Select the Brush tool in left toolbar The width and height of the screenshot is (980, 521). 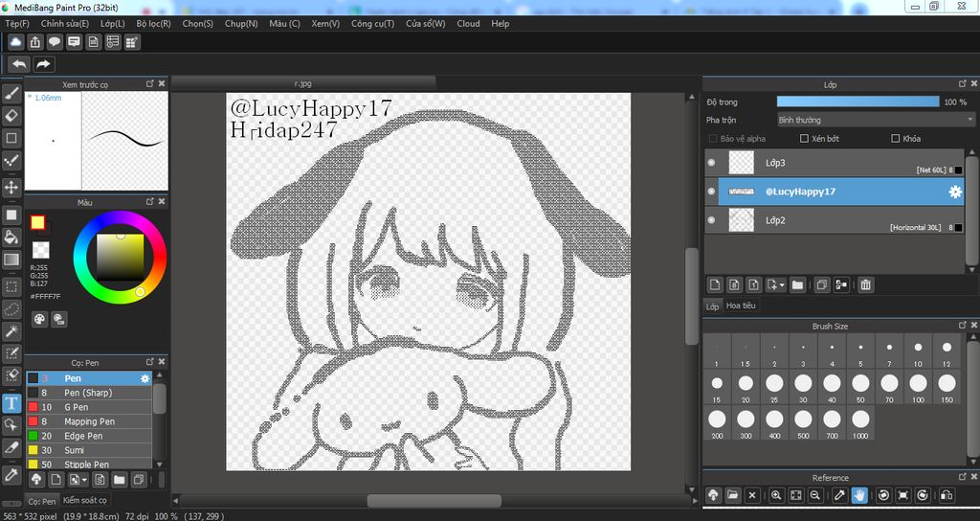coord(11,94)
